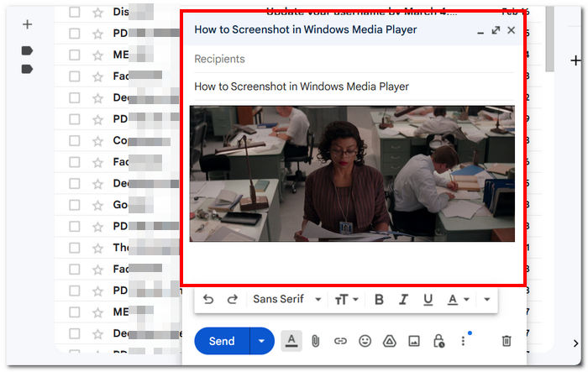Select checkbox for the Go email
Viewport: 588px width, 372px height.
click(x=74, y=205)
